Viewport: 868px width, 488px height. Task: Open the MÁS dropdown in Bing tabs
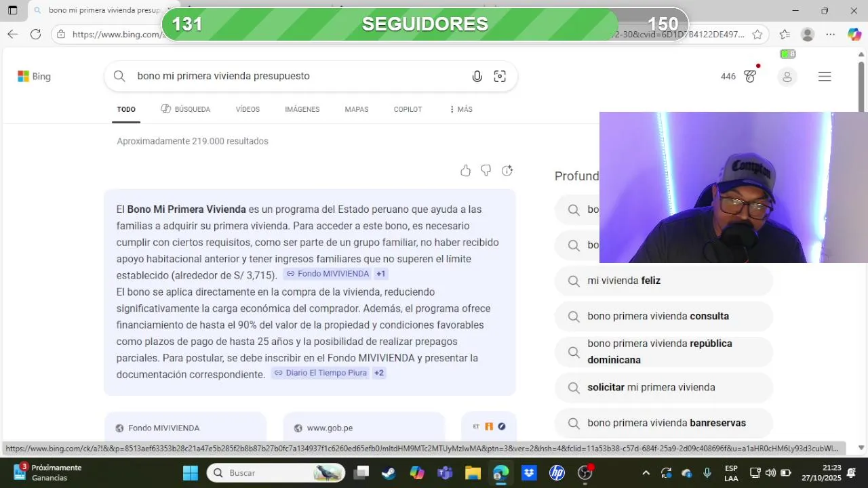click(460, 109)
